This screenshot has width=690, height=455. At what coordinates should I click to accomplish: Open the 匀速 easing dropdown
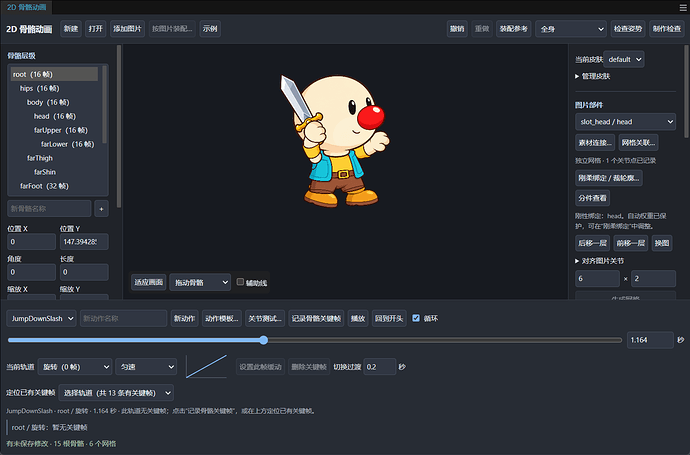coord(146,367)
